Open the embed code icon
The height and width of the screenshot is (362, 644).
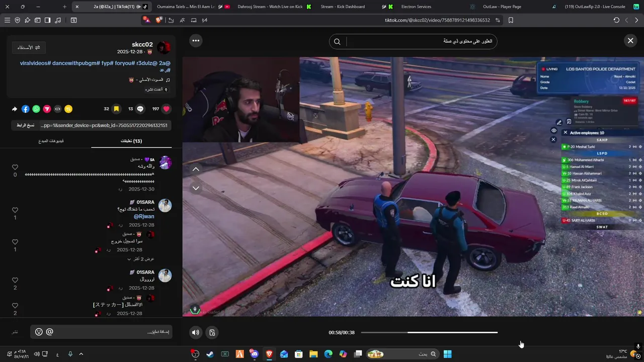(57, 109)
